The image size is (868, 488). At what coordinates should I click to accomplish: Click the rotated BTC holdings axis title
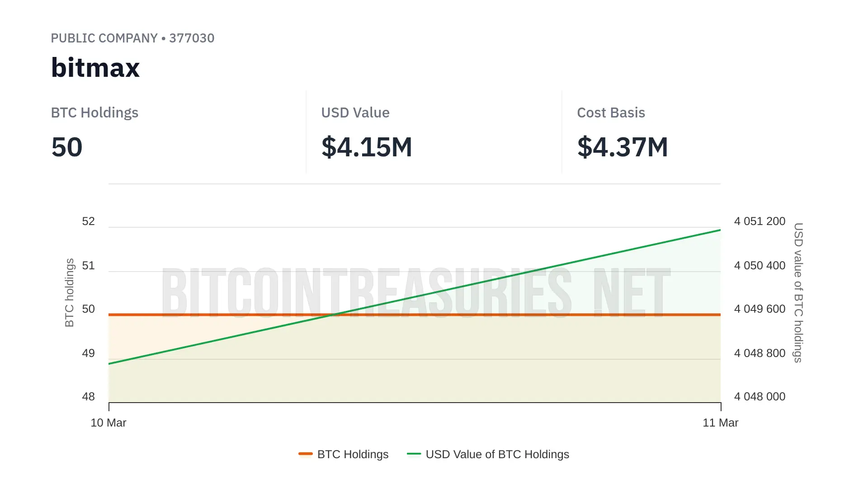coord(69,293)
